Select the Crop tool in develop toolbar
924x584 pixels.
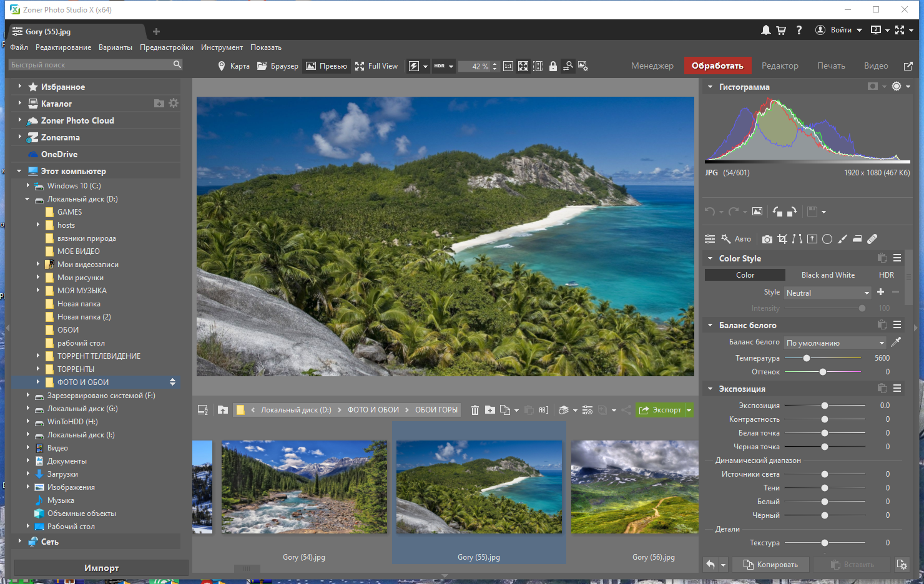click(x=782, y=239)
